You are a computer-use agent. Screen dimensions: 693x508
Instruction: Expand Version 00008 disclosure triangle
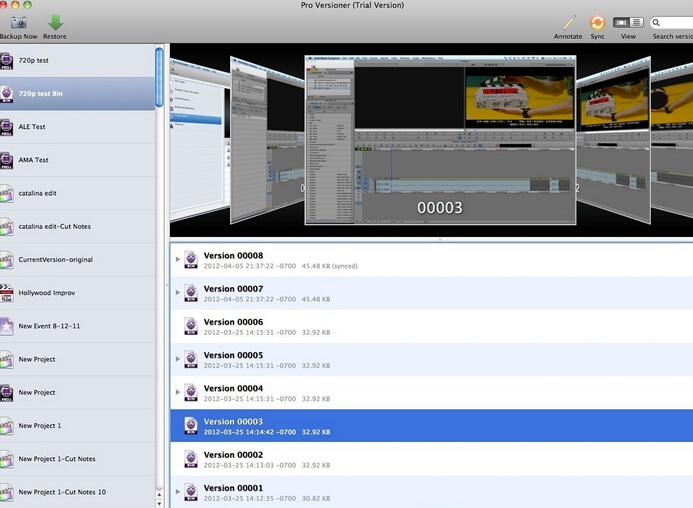[178, 260]
